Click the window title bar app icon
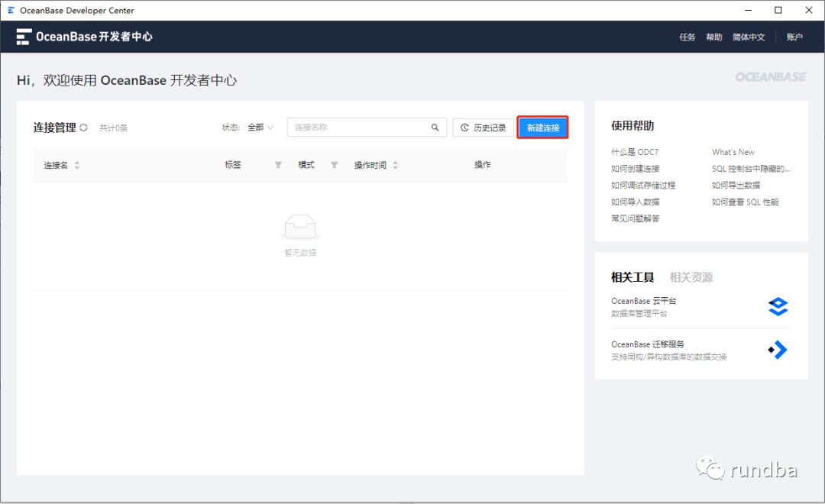This screenshot has height=504, width=825. click(11, 10)
